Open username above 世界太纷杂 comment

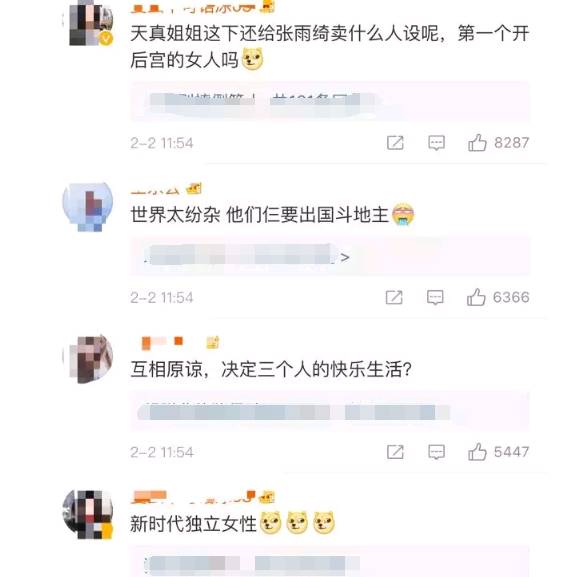pyautogui.click(x=155, y=190)
